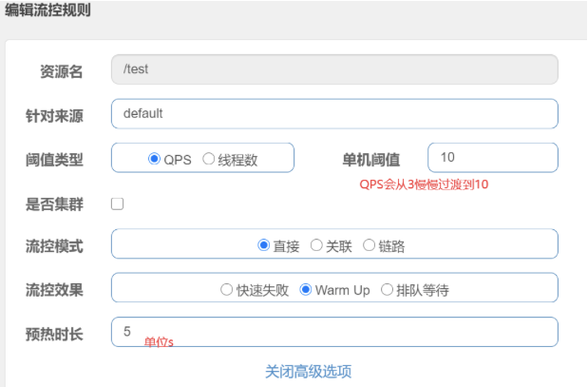Select 直接 flow control mode

click(x=264, y=245)
